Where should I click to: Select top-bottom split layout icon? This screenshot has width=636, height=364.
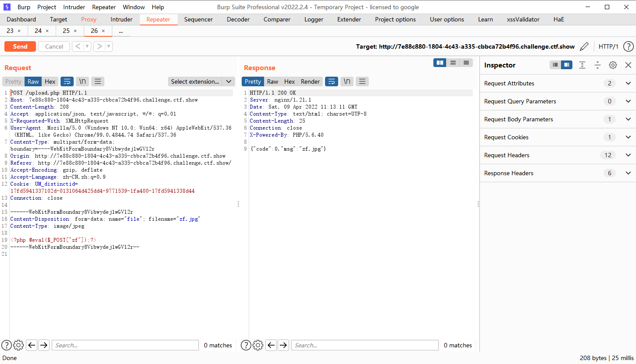point(453,63)
